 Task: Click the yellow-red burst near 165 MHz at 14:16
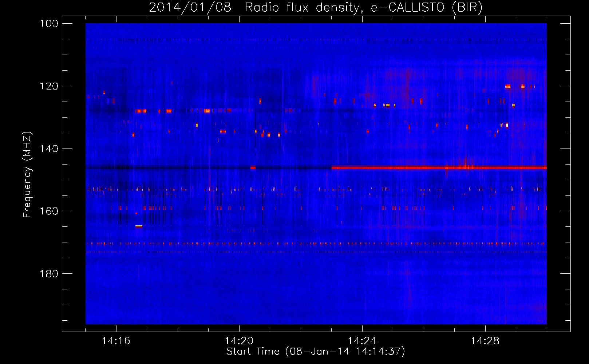coord(139,226)
